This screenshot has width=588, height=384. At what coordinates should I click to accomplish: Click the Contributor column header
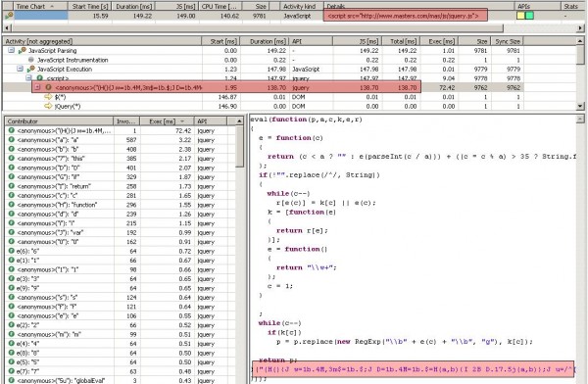coord(59,121)
